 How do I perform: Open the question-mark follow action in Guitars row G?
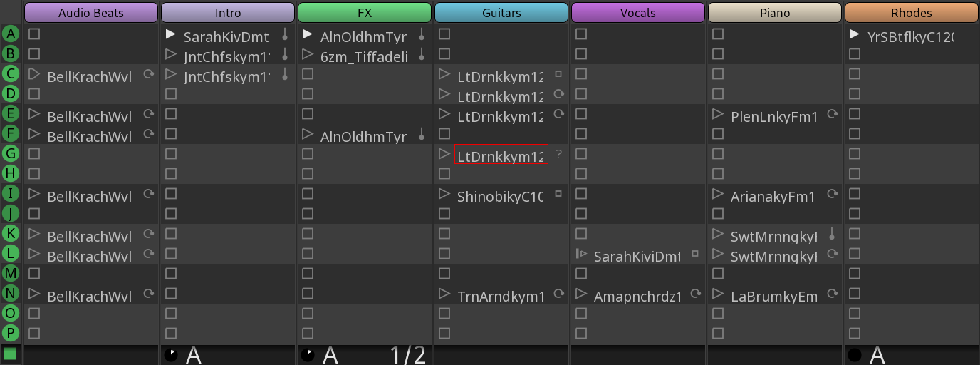558,154
